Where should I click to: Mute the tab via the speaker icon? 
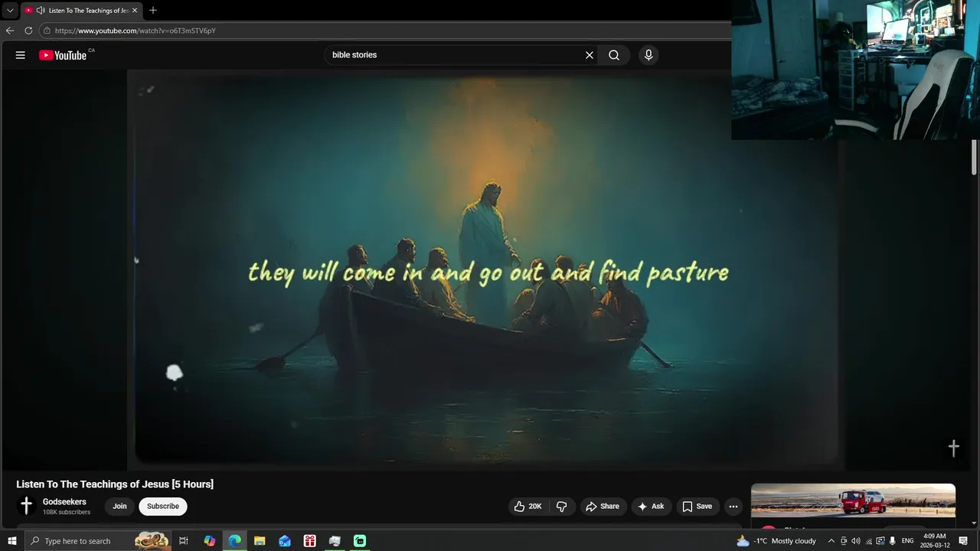[40, 11]
